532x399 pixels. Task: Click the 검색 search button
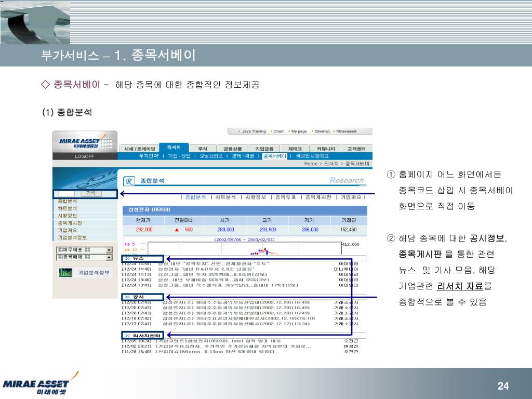tap(90, 194)
